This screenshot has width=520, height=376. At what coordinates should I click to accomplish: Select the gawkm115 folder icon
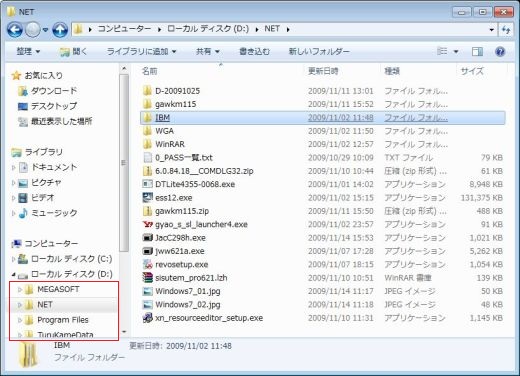coord(147,104)
